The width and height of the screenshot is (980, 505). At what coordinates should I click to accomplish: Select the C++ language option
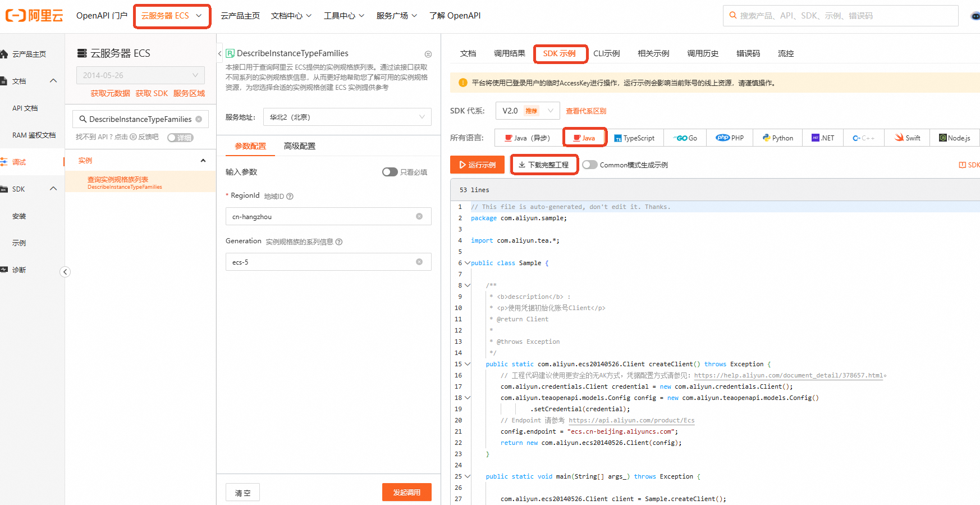pos(864,138)
